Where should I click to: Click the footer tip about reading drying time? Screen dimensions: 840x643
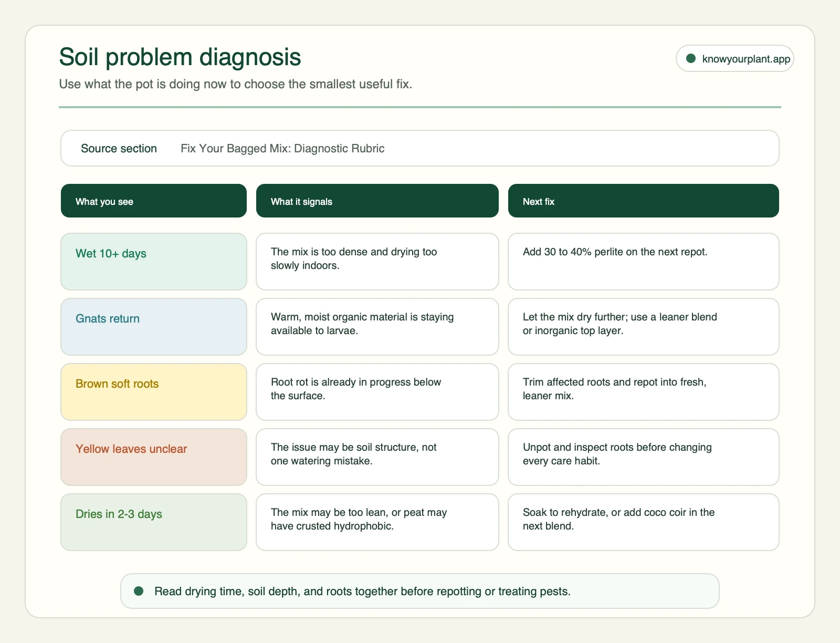[x=420, y=591]
